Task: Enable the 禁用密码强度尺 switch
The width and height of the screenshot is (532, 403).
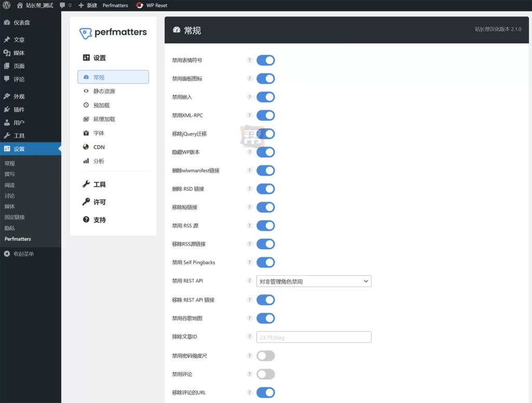Action: (x=265, y=356)
